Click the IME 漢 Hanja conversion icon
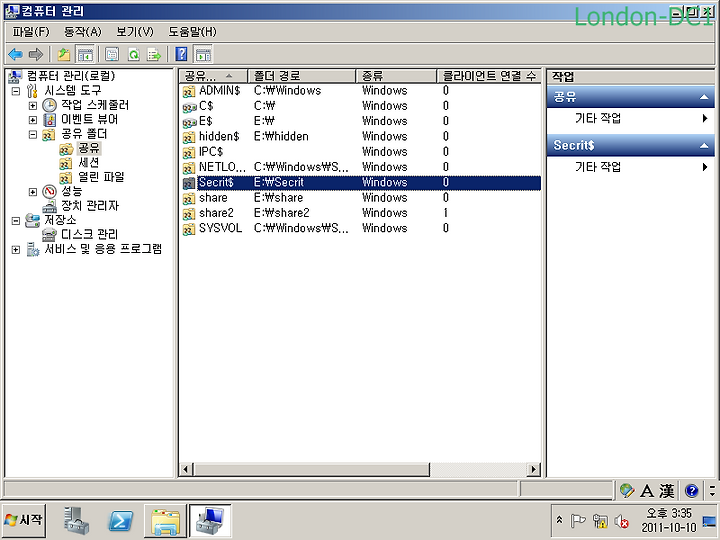This screenshot has height=540, width=720. click(x=667, y=490)
